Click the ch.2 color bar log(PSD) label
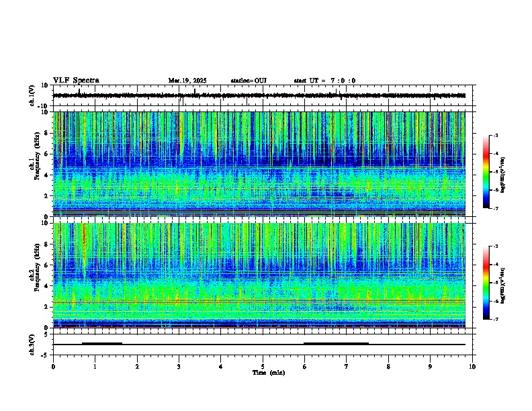The width and height of the screenshot is (532, 411). [502, 286]
